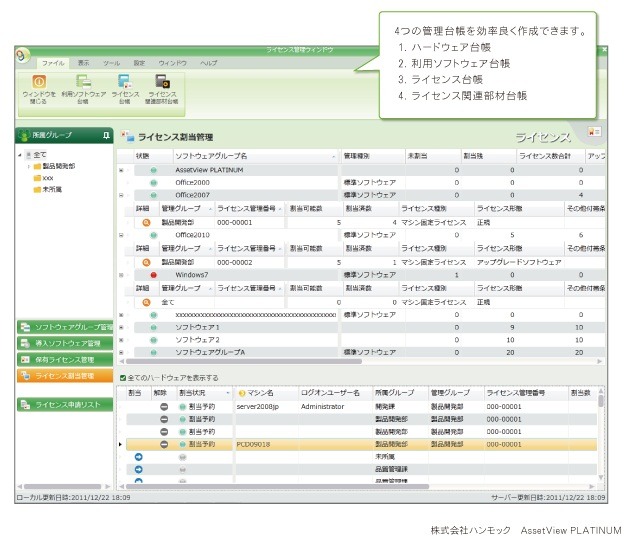628x539 pixels.
Task: Click the icon next to ライセンス割当管理 heading
Action: 128,136
